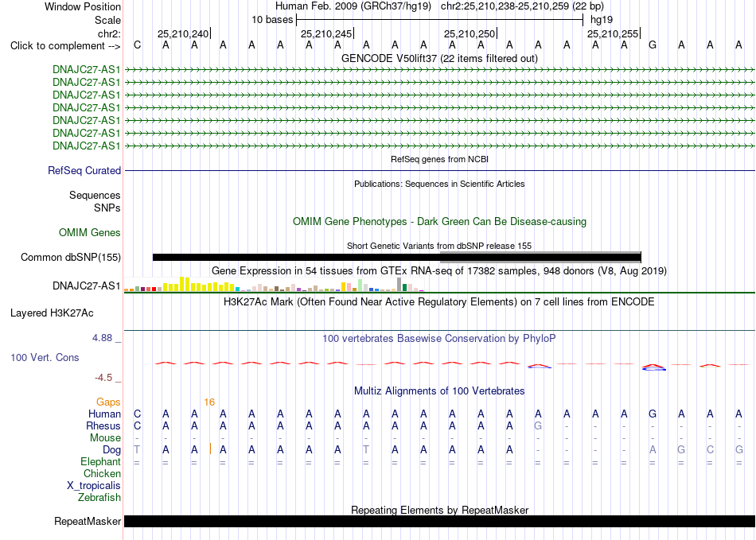Viewport: 756px width, 540px height.
Task: Click the gray Common dbSNP variant bar
Action: tap(540, 256)
